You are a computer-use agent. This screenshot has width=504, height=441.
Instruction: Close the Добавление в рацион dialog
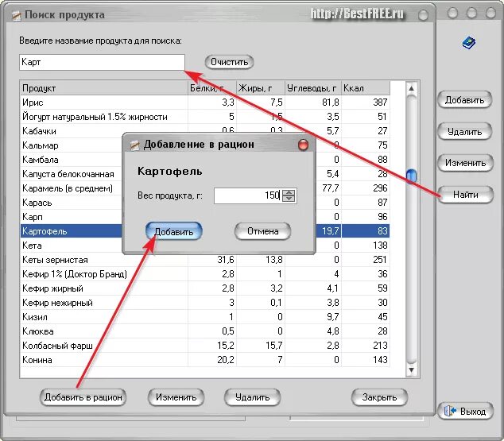click(303, 145)
